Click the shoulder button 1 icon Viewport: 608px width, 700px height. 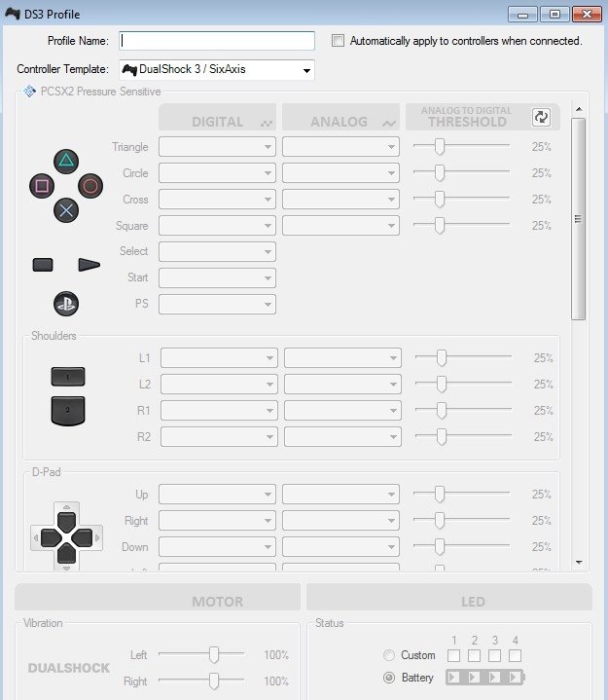(x=68, y=377)
